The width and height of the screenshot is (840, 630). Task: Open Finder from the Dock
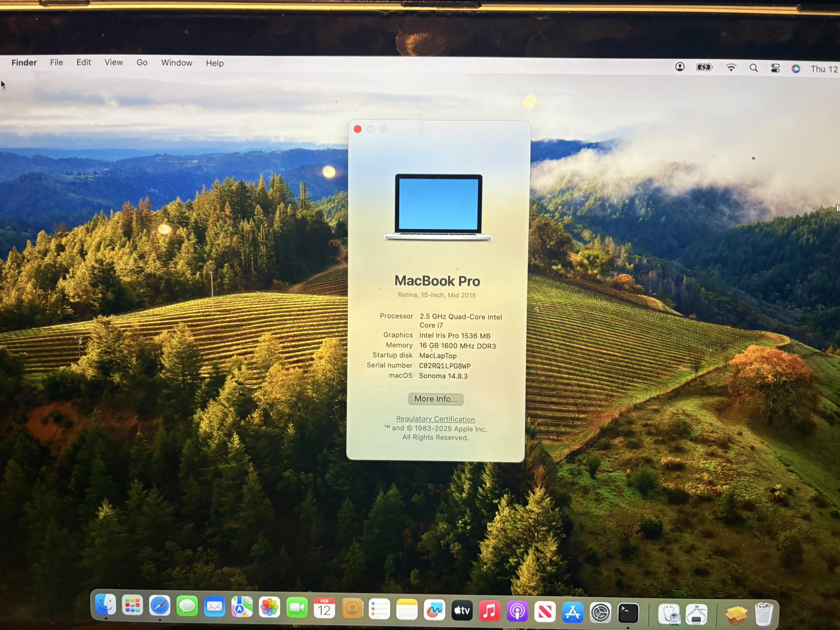point(105,605)
